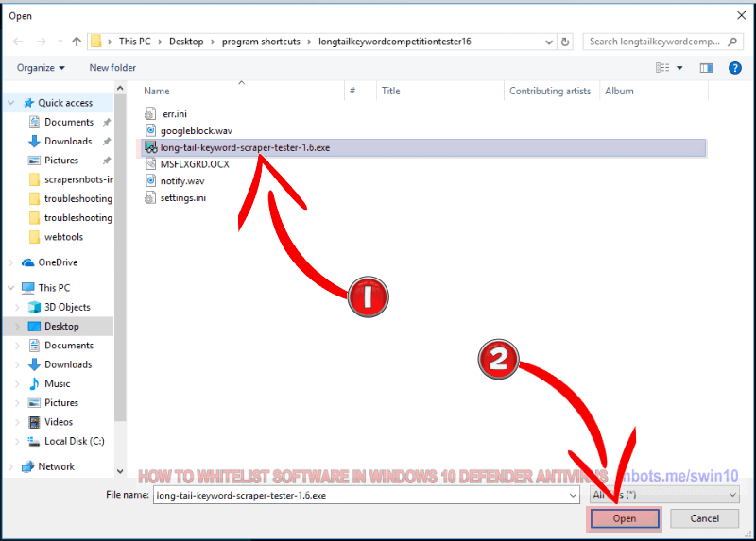Image resolution: width=756 pixels, height=541 pixels.
Task: Open the File name dropdown arrow
Action: click(x=573, y=496)
